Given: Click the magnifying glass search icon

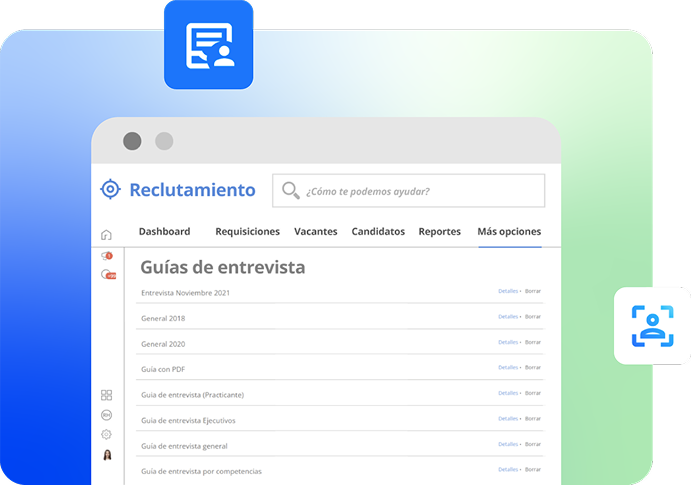Looking at the screenshot, I should tap(290, 190).
